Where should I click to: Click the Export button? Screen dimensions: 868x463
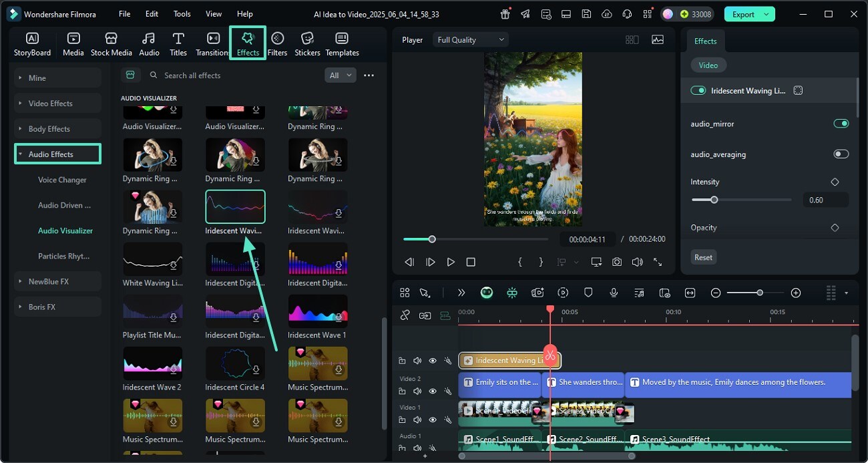point(743,14)
